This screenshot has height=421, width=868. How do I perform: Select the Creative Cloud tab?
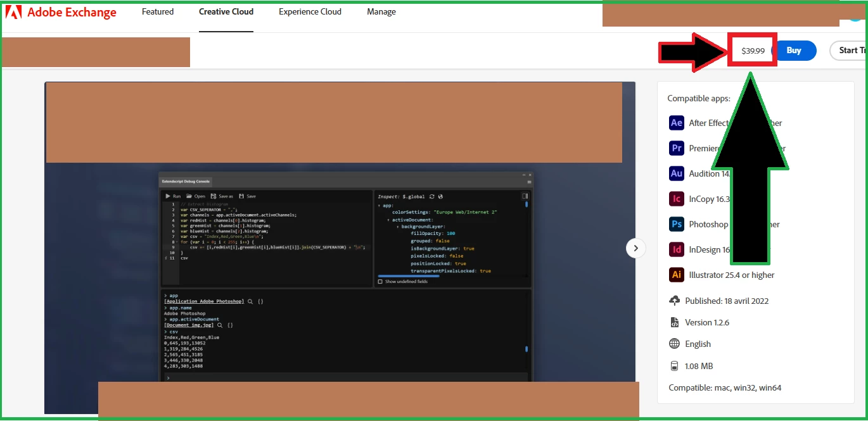(x=226, y=12)
